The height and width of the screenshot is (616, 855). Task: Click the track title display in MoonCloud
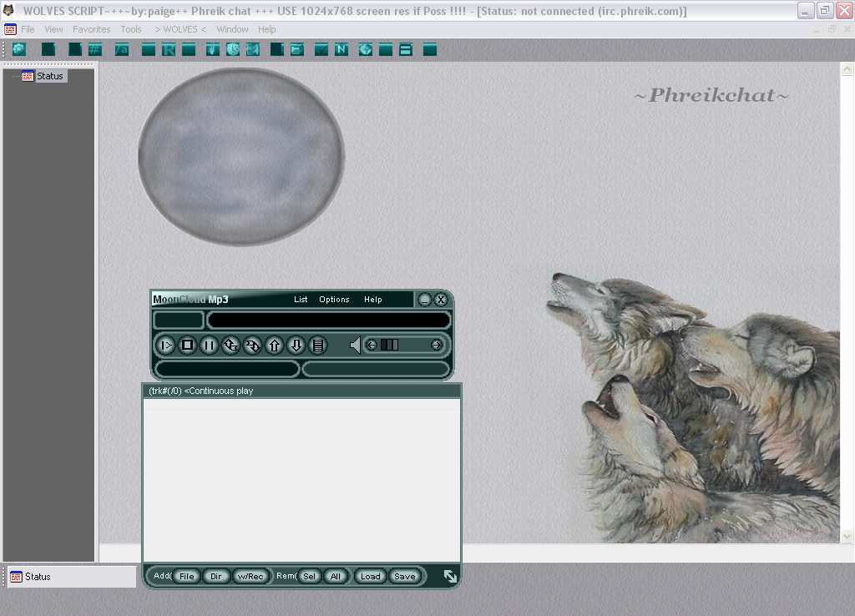329,320
